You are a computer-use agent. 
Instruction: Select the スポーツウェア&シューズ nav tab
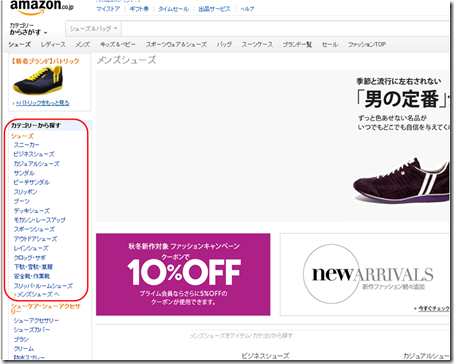tap(176, 44)
